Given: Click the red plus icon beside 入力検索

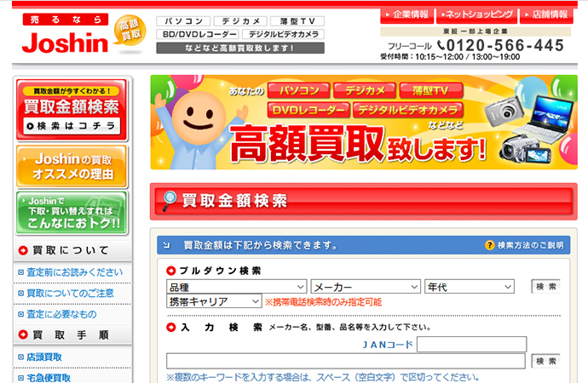Looking at the screenshot, I should [x=171, y=327].
